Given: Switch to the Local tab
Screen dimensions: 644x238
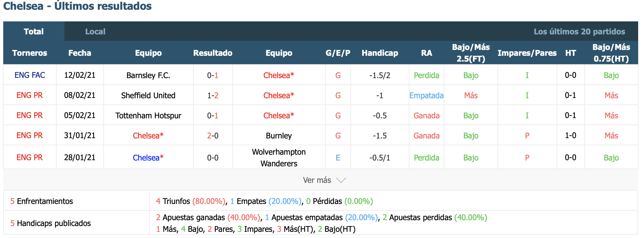Looking at the screenshot, I should (95, 31).
